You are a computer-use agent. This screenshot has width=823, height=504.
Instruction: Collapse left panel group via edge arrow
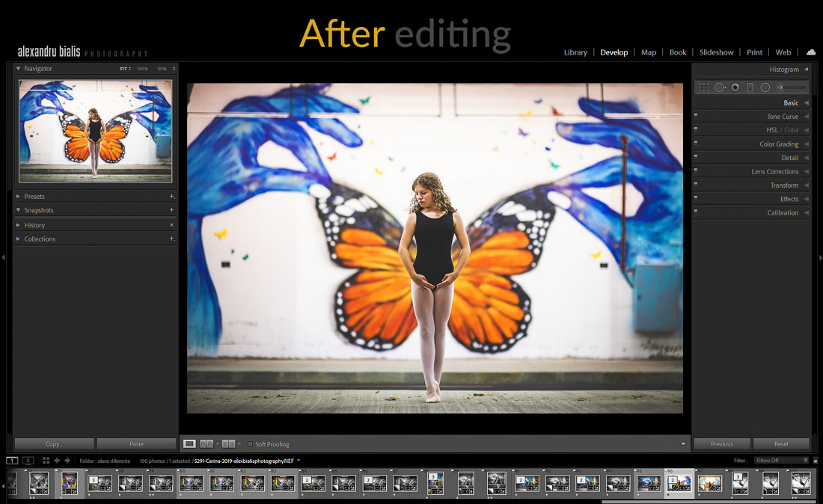coord(3,257)
